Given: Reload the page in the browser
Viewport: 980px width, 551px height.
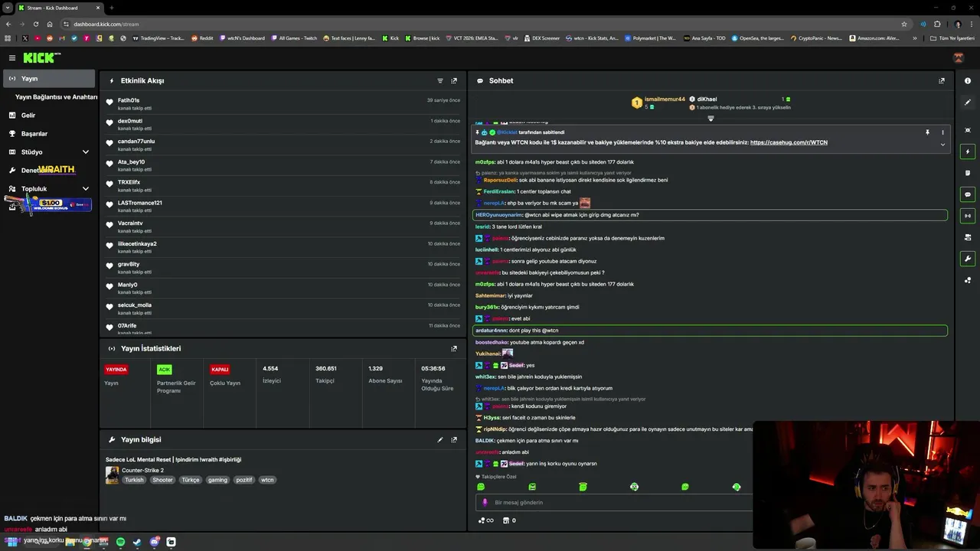Looking at the screenshot, I should 35,24.
